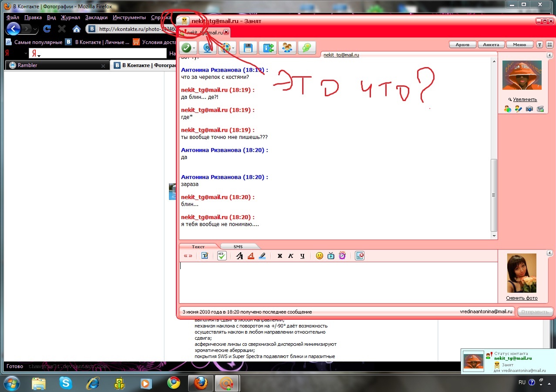Toggle bold (Ж) formatting
The width and height of the screenshot is (556, 392).
click(280, 256)
